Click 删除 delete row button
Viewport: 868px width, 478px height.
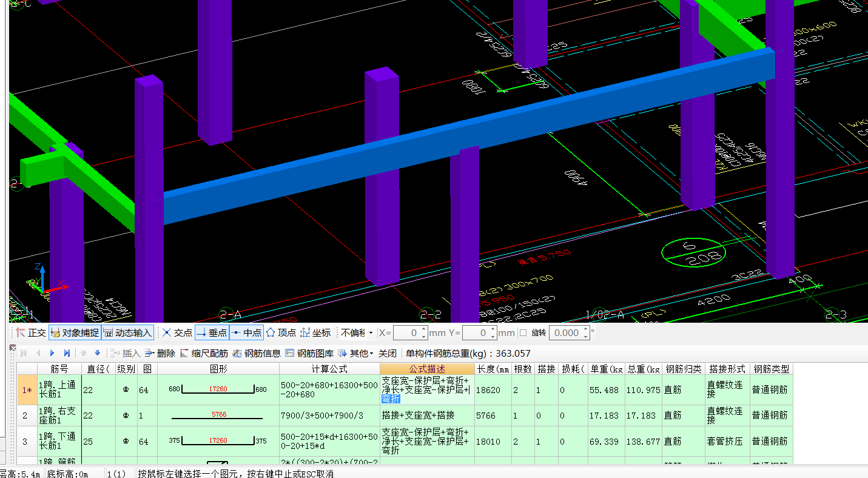pyautogui.click(x=160, y=353)
